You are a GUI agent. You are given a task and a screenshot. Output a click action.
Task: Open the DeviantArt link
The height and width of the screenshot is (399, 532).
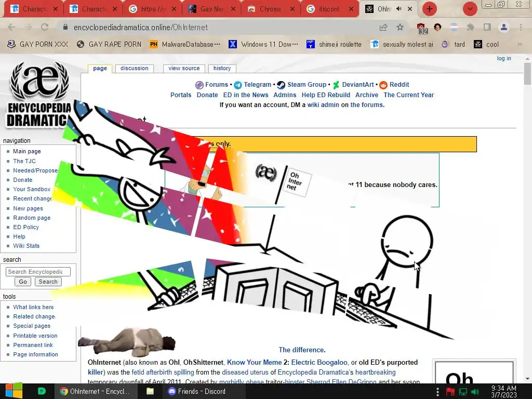tap(357, 85)
